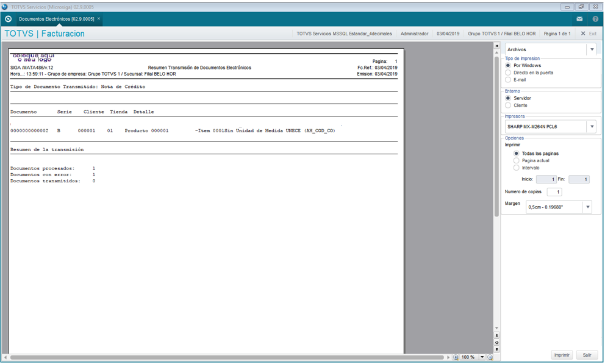Click Exit text in header
The height and width of the screenshot is (364, 605).
[593, 34]
